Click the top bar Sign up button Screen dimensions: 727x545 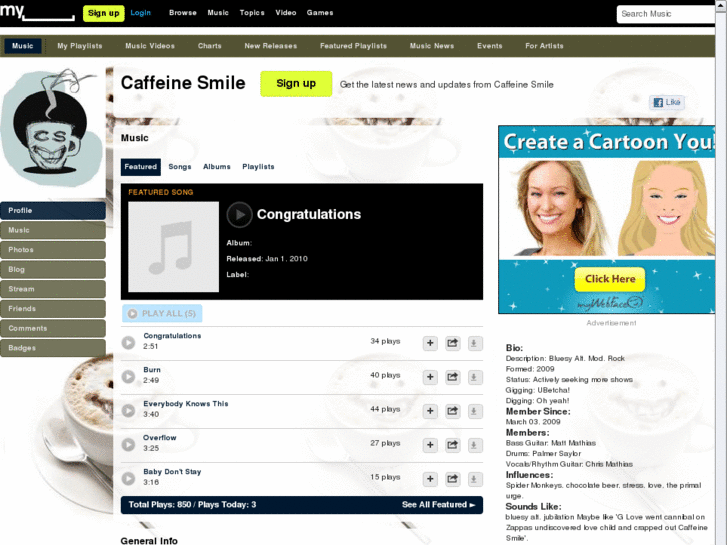[x=103, y=13]
